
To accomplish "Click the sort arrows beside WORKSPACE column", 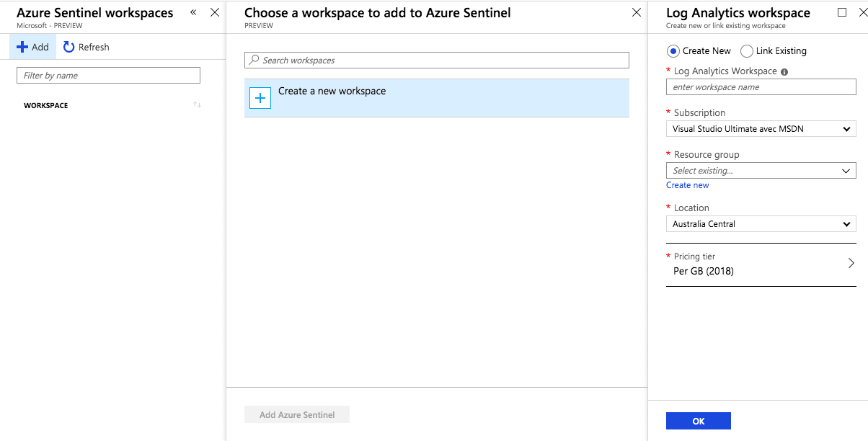I will [x=197, y=105].
